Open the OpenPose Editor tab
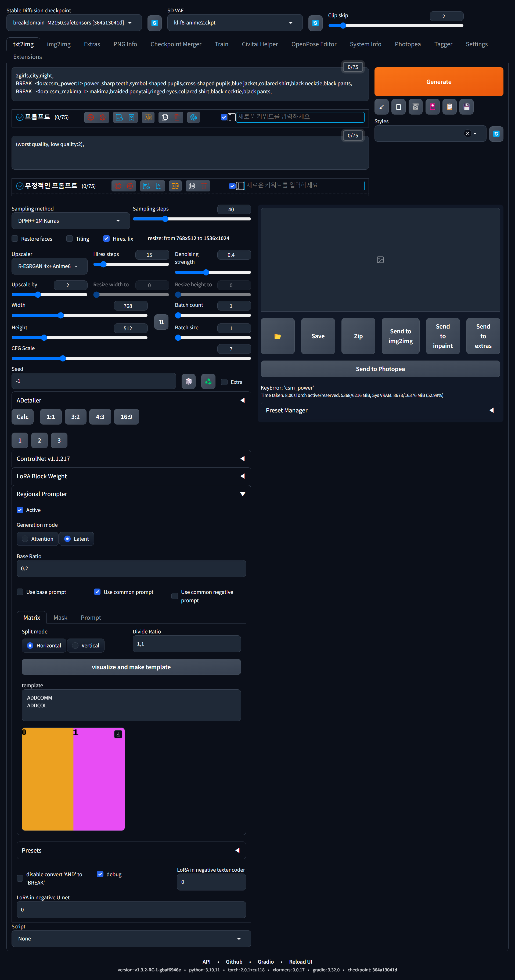Image resolution: width=515 pixels, height=980 pixels. (314, 44)
